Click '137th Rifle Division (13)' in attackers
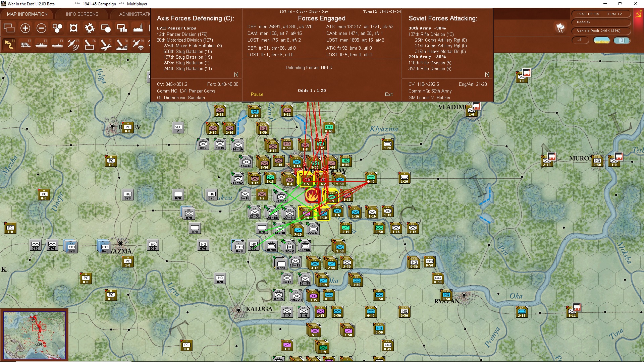This screenshot has height=362, width=644. pos(431,34)
